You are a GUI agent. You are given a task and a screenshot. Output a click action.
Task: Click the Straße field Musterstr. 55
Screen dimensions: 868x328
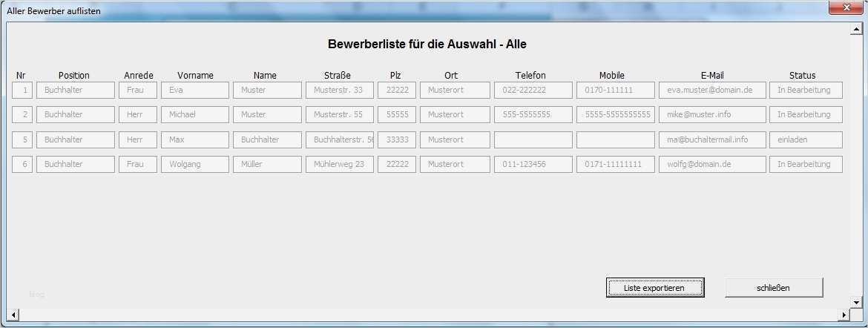tap(340, 115)
